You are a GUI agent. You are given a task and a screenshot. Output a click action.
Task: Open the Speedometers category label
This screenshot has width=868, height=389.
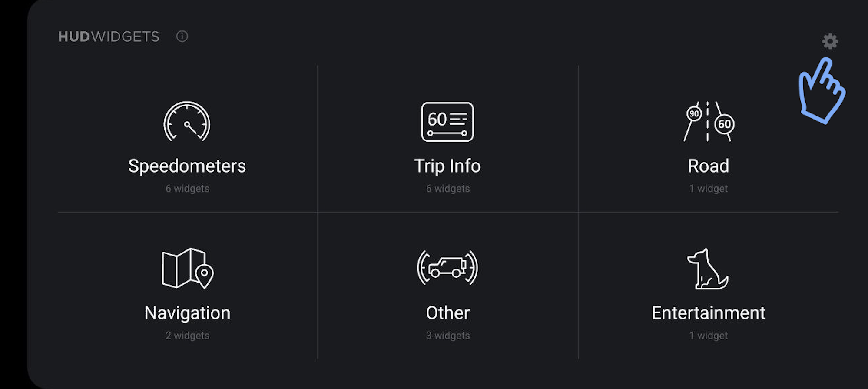click(187, 166)
